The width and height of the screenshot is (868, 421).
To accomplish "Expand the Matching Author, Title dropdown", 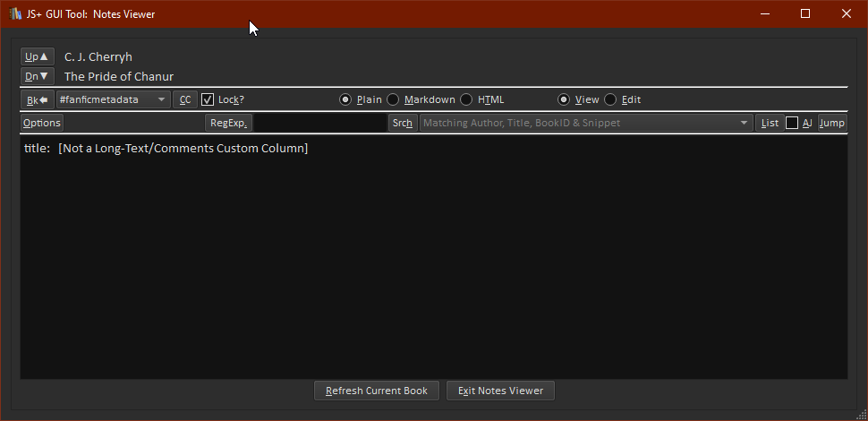I will pos(586,123).
